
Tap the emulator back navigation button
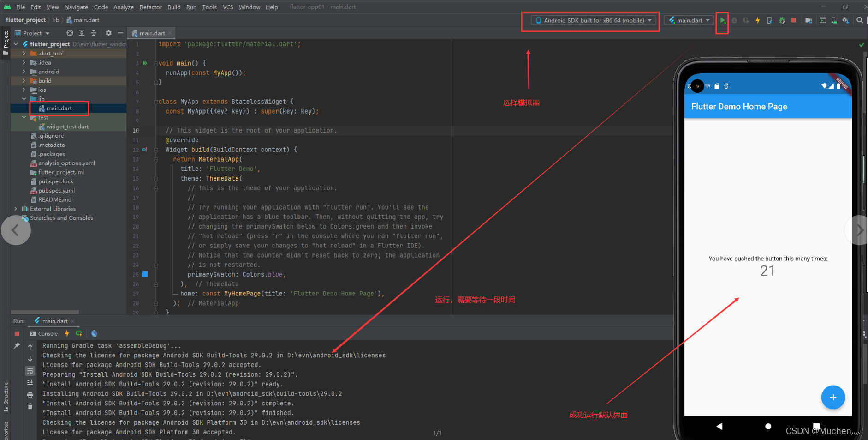point(719,426)
